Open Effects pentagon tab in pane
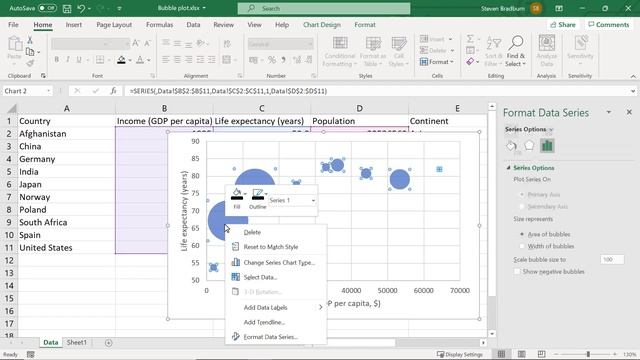Image resolution: width=640 pixels, height=360 pixels. click(529, 145)
